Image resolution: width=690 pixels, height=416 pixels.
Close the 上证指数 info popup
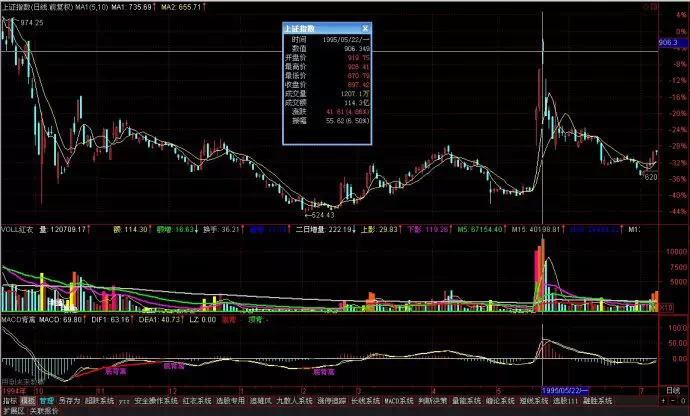[365, 29]
